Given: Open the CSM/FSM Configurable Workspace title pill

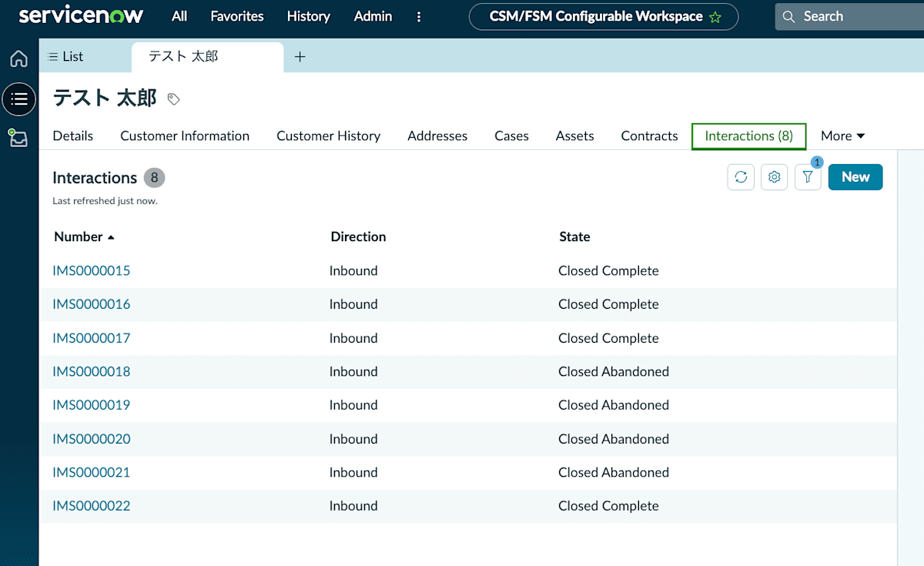Looking at the screenshot, I should [604, 16].
